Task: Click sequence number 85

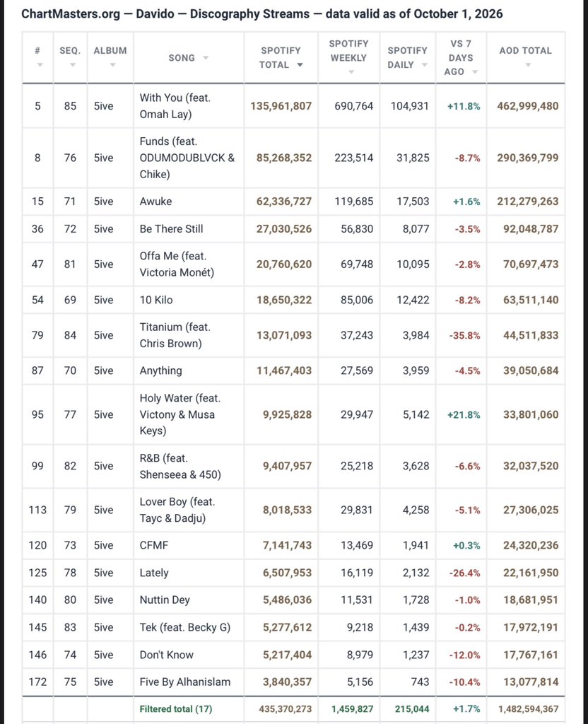Action: pyautogui.click(x=70, y=106)
